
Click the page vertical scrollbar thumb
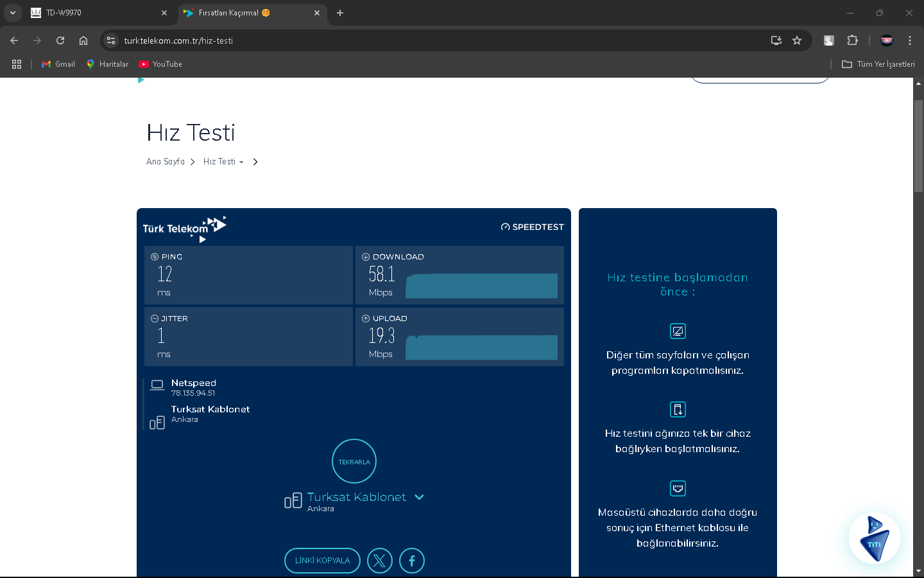919,146
